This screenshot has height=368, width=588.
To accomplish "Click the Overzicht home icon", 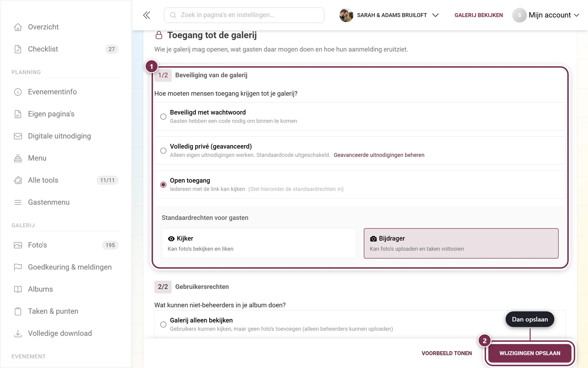I will click(18, 27).
